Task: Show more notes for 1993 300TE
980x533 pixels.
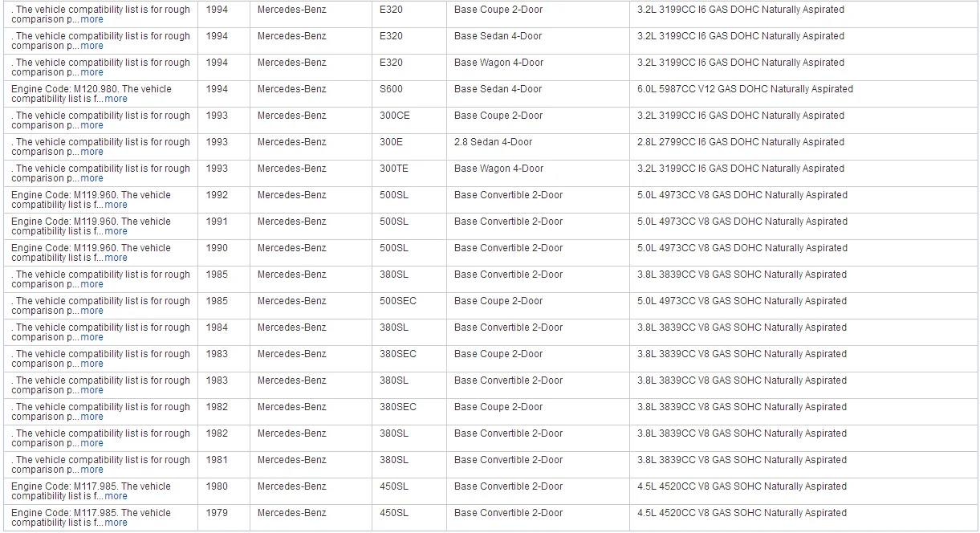Action: pos(91,178)
